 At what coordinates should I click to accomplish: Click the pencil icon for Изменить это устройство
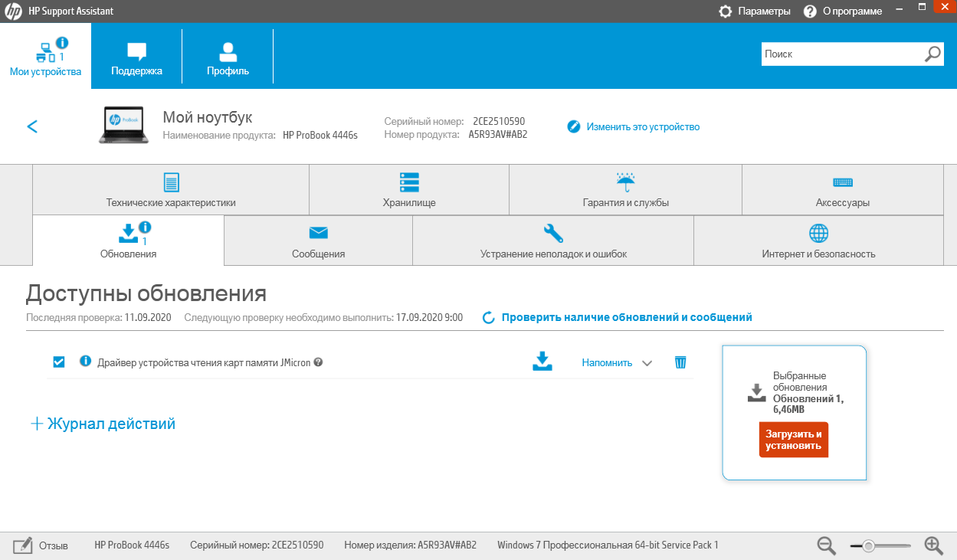[574, 126]
